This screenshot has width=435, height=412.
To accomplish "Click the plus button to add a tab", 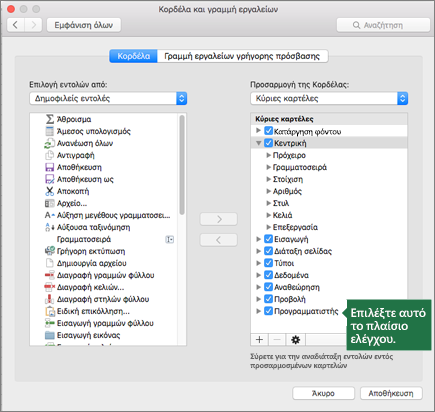I will tap(259, 340).
